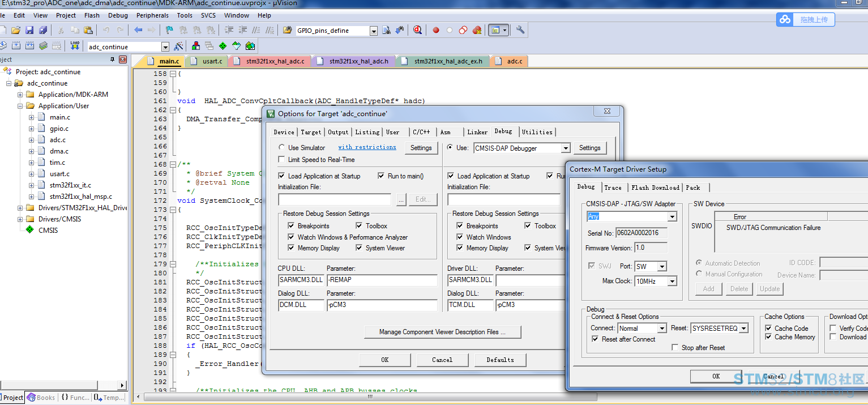Open the Max Clock 10MHz dropdown

point(672,282)
